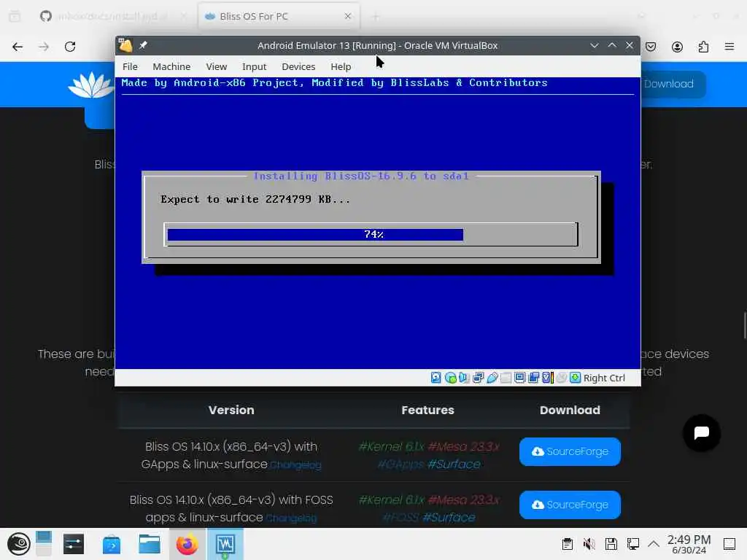Click audio indicator icon in VirtualBox status bar
The image size is (747, 560).
click(x=464, y=378)
